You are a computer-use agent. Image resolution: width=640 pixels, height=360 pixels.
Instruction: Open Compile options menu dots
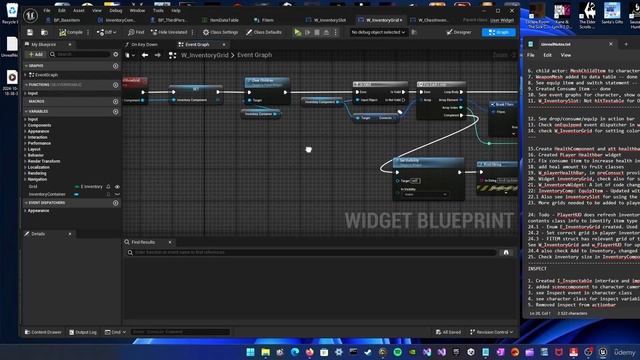click(88, 32)
